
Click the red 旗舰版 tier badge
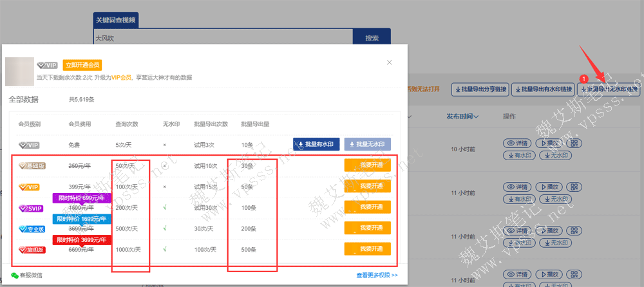click(x=32, y=250)
